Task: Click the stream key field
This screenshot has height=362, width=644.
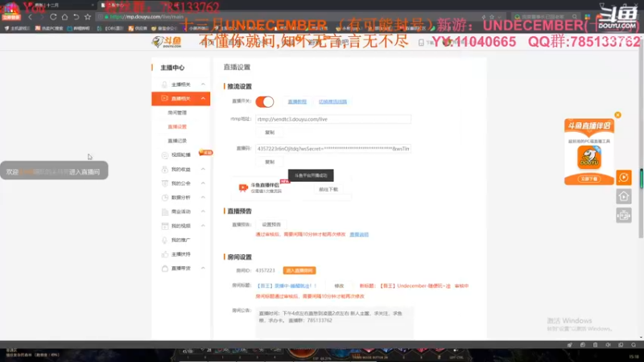Action: pyautogui.click(x=333, y=149)
